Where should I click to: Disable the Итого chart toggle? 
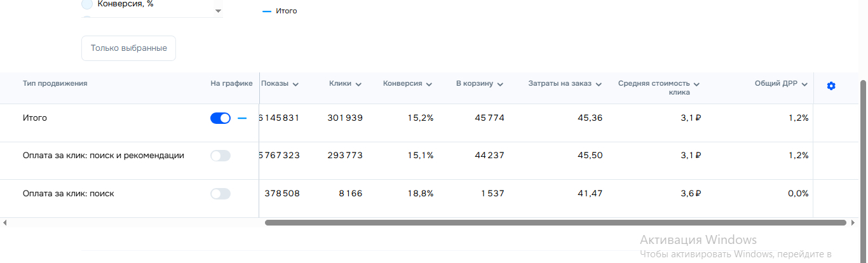click(x=220, y=118)
